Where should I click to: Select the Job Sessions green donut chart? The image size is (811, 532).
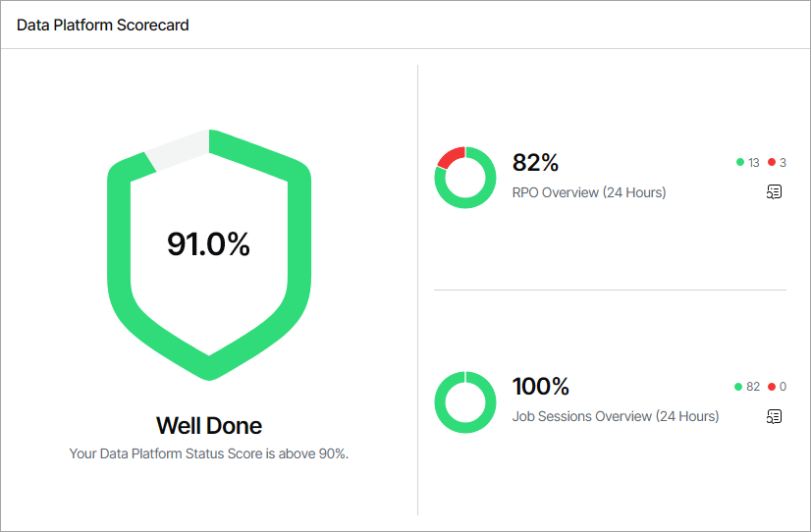pyautogui.click(x=465, y=401)
